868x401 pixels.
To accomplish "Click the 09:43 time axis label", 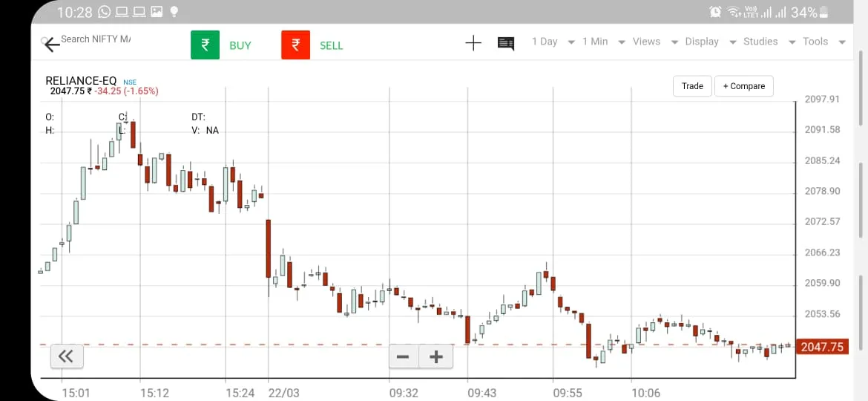I will coord(482,394).
